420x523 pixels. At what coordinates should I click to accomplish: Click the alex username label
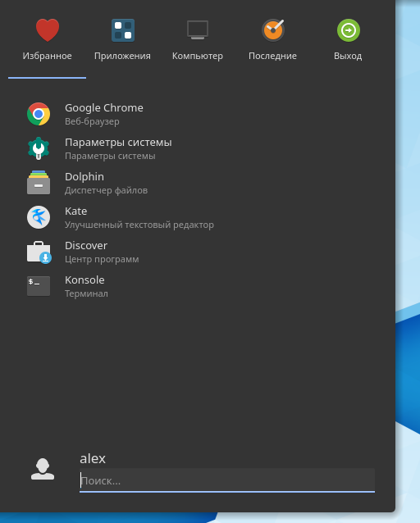(x=93, y=458)
